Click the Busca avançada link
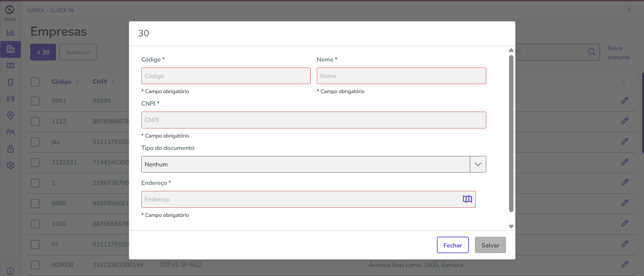 point(618,52)
